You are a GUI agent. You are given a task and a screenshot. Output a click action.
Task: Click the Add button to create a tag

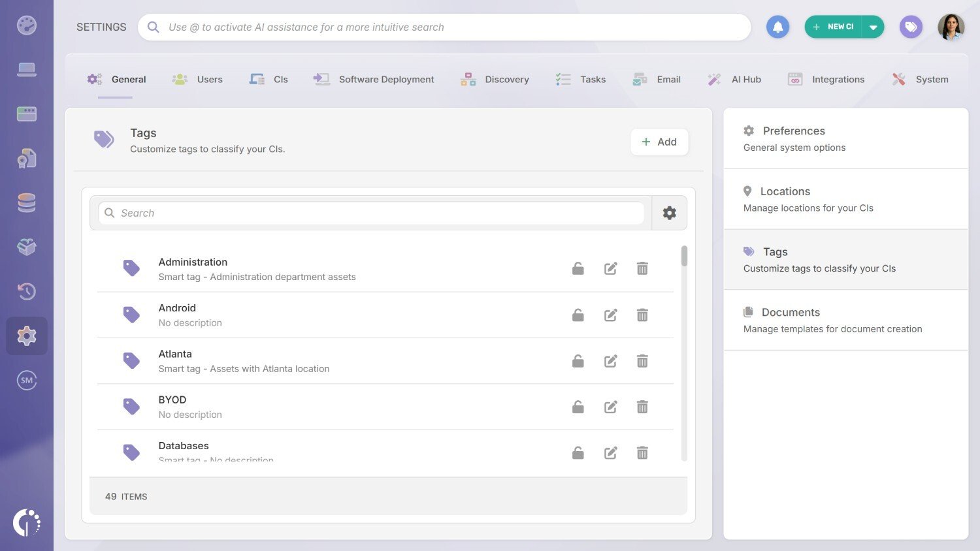[659, 142]
